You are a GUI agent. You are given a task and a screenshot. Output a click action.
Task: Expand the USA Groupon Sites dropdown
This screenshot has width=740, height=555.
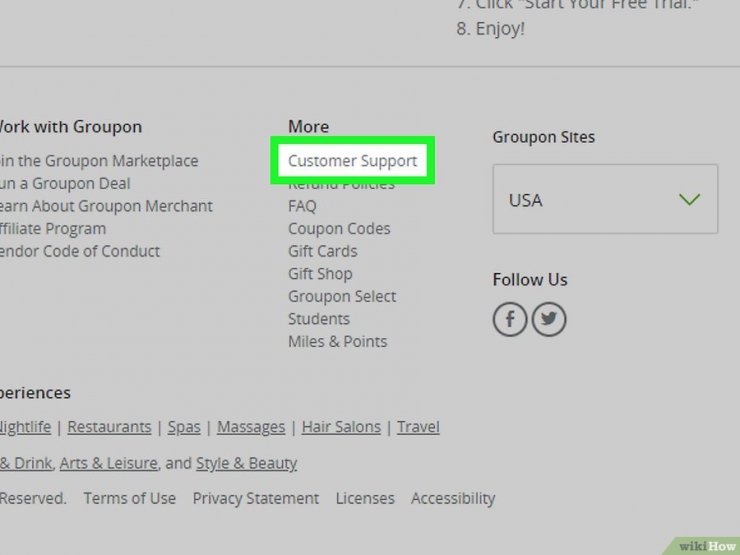[x=605, y=199]
